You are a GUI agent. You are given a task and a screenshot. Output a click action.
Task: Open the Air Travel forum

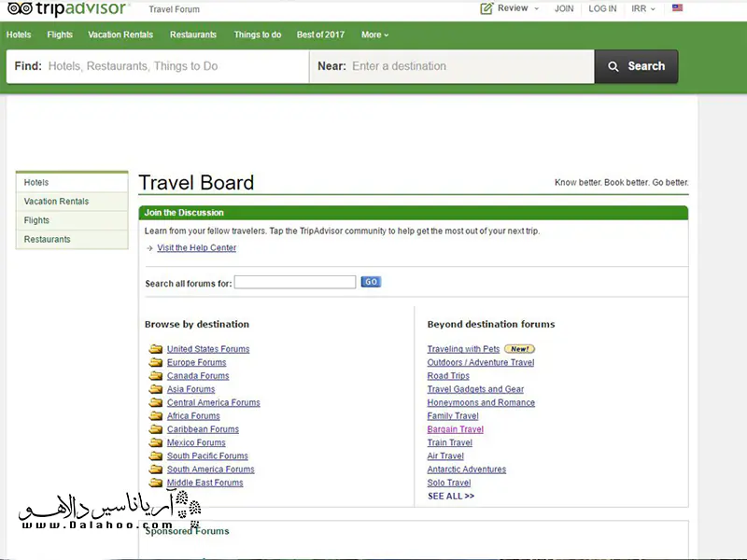click(x=445, y=455)
